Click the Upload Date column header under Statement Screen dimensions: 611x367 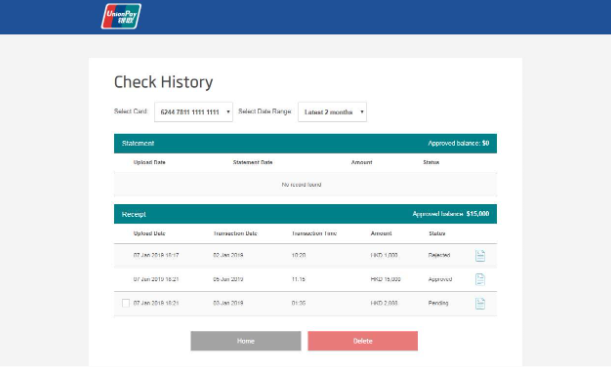pos(149,162)
